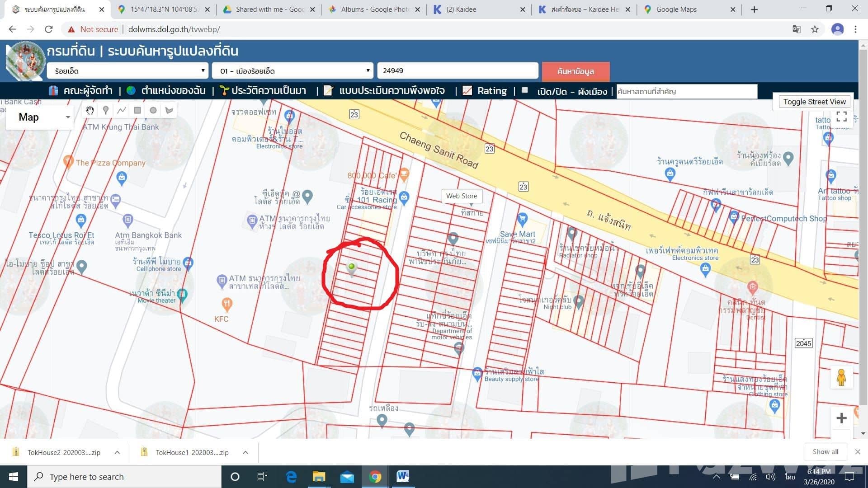Image resolution: width=868 pixels, height=488 pixels.
Task: Select the draw rectangle tool
Action: (x=137, y=110)
